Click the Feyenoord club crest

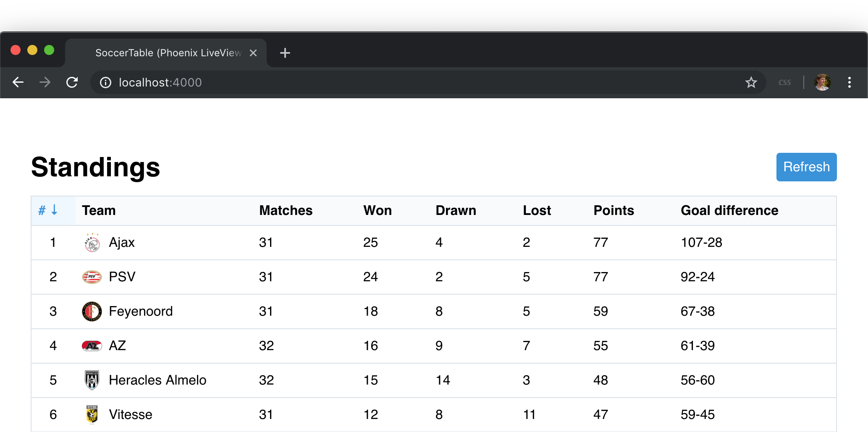tap(92, 312)
